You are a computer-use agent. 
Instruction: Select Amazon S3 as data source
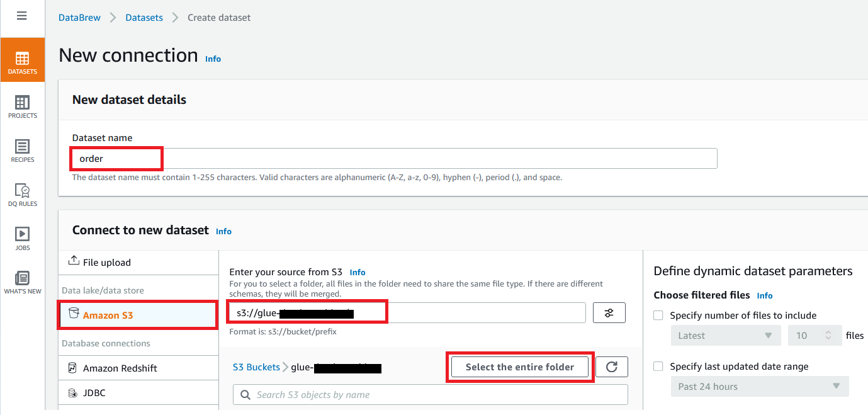coord(138,315)
